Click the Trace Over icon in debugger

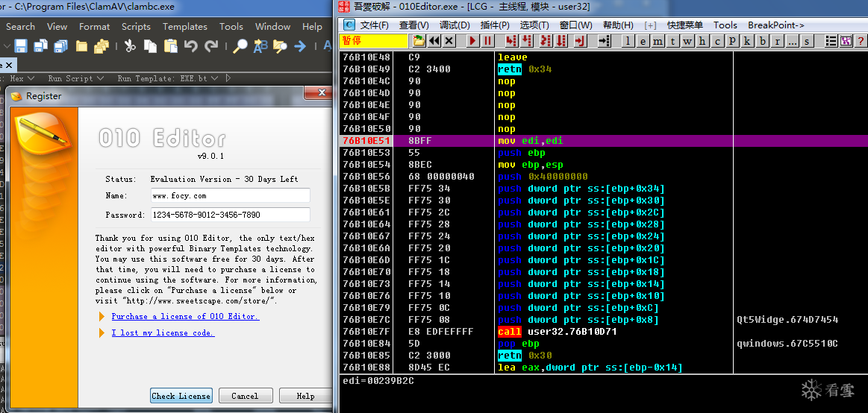tap(561, 41)
